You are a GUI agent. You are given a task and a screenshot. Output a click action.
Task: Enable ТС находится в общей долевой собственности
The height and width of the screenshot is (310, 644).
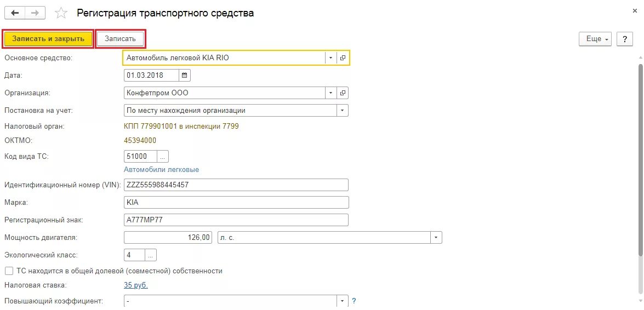9,271
